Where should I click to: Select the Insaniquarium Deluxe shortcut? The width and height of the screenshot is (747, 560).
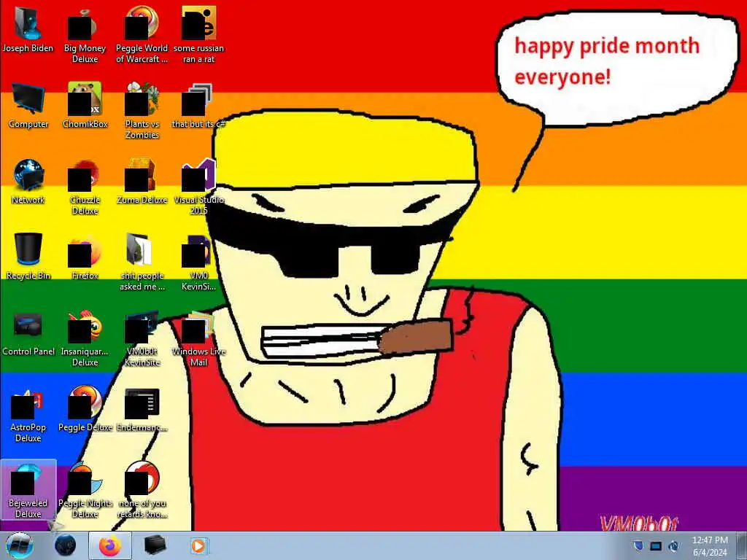pyautogui.click(x=85, y=338)
